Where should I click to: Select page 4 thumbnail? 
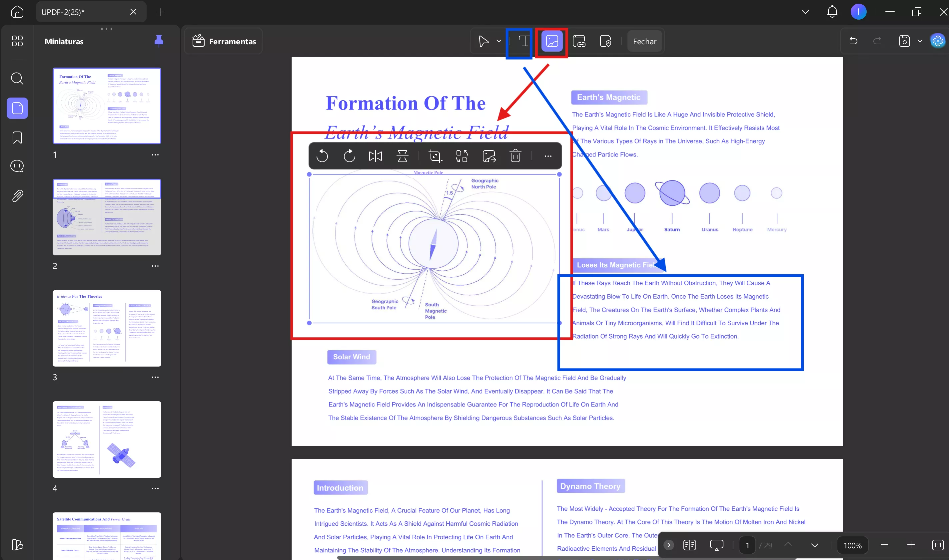point(107,439)
